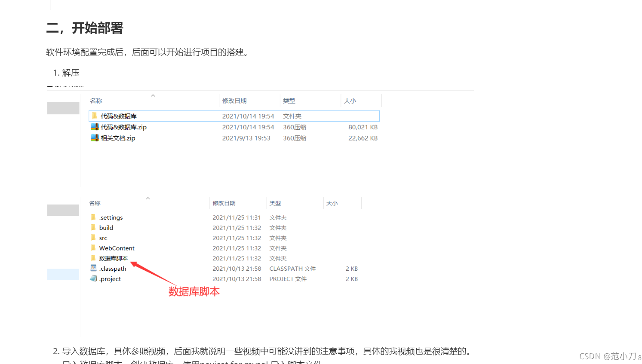Click the sort arrow above lower 名称 column
This screenshot has width=642, height=364.
(x=148, y=198)
